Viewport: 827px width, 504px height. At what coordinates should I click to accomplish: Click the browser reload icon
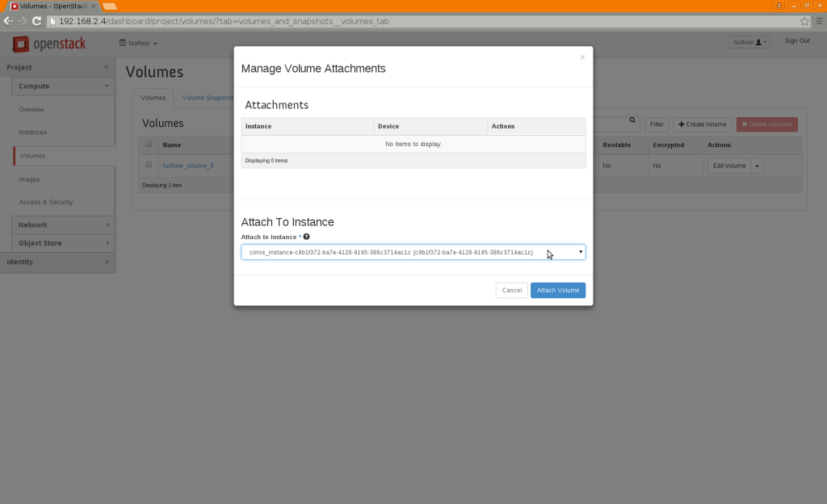tap(35, 22)
